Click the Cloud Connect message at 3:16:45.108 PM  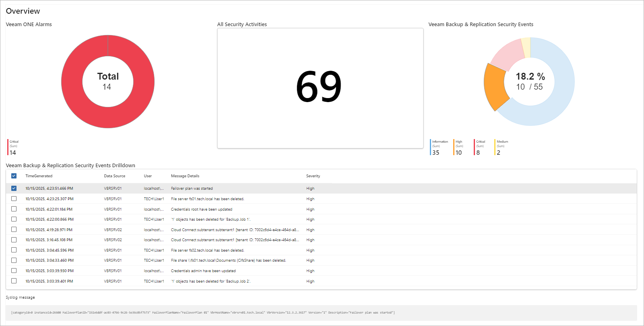235,240
